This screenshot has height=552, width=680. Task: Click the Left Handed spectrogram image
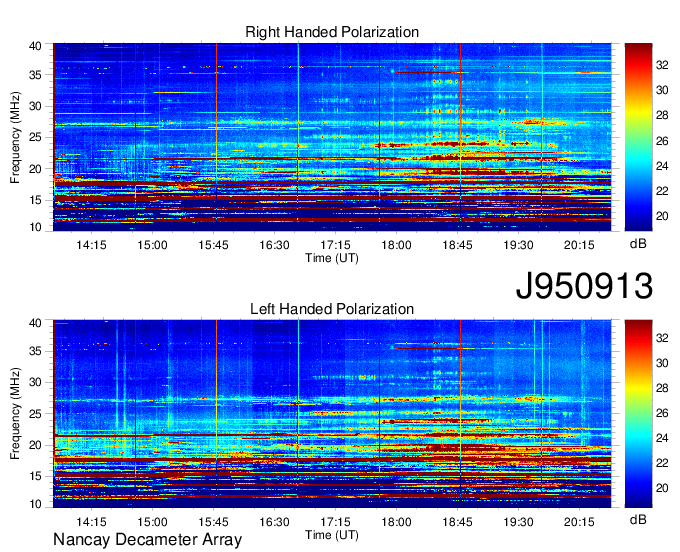pos(332,414)
